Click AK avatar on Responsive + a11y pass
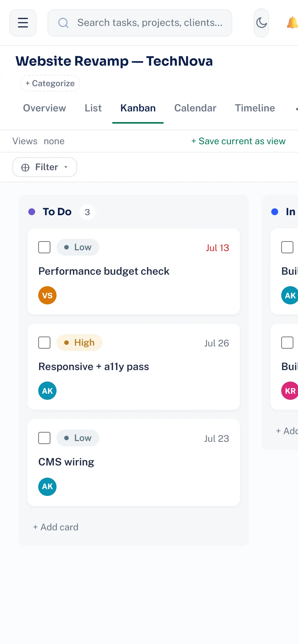 click(x=47, y=391)
